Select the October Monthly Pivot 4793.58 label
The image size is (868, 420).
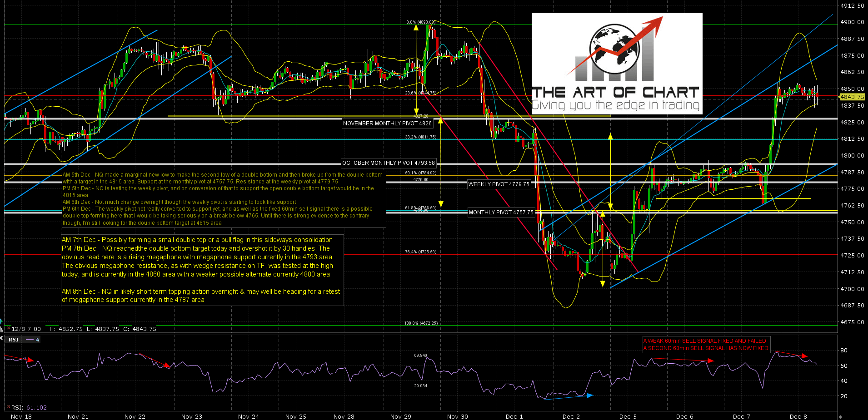(x=389, y=163)
